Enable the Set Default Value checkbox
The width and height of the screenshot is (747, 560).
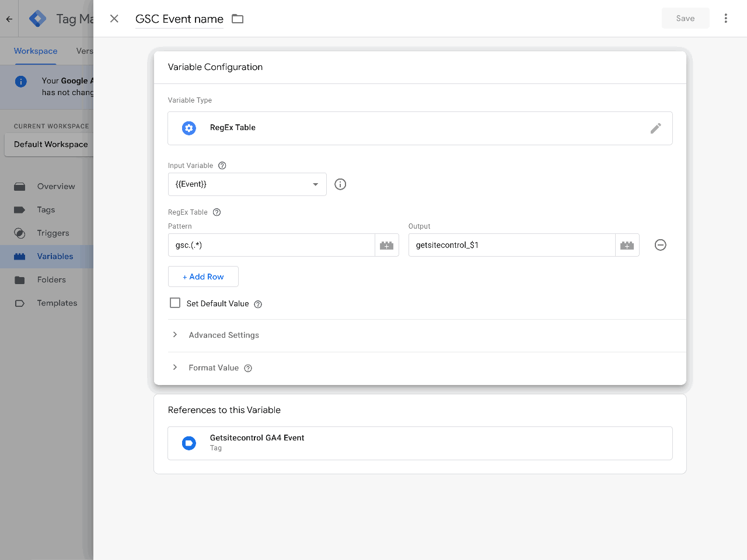pyautogui.click(x=174, y=303)
